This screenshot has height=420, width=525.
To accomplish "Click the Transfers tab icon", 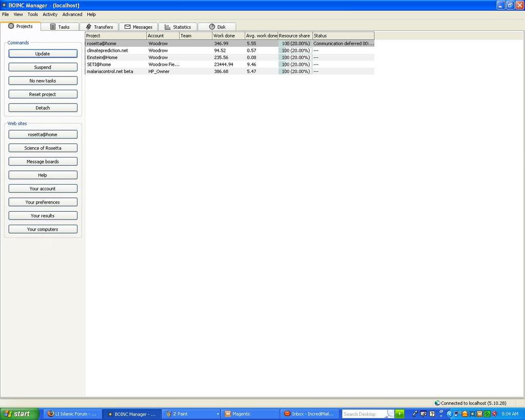I will click(88, 27).
